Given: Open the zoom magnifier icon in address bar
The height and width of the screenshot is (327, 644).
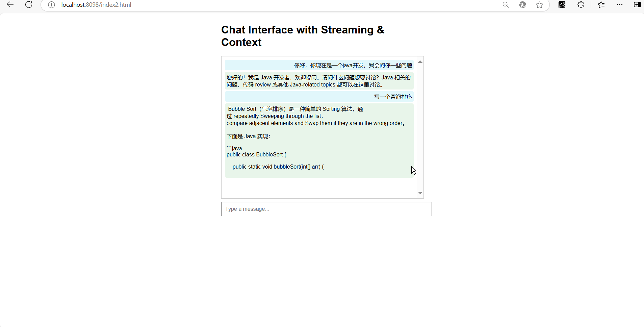Looking at the screenshot, I should point(506,5).
